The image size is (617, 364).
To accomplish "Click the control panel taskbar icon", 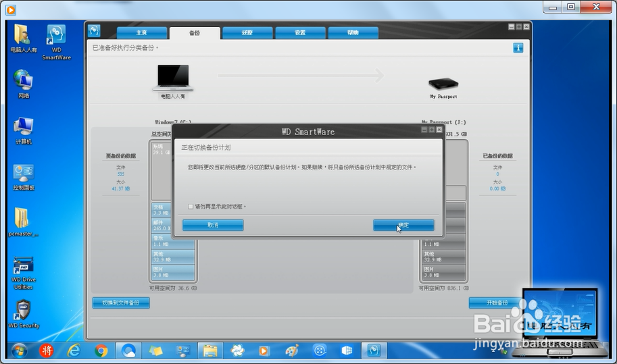I will [183, 350].
